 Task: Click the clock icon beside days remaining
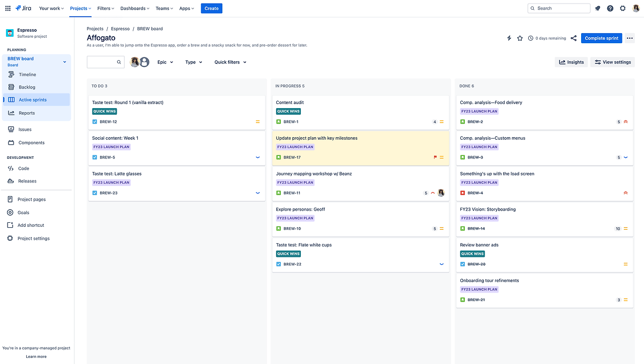point(530,38)
